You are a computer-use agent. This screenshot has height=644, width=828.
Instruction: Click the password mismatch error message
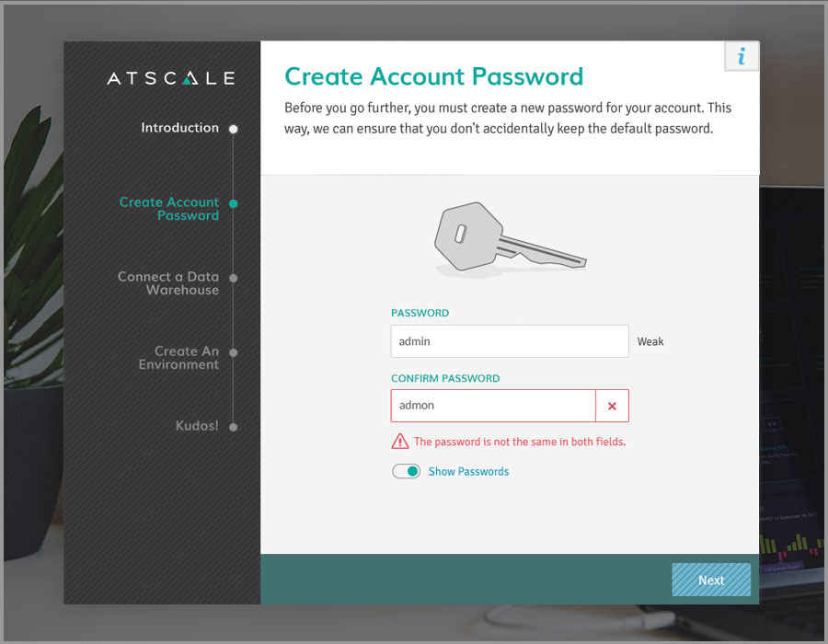(520, 442)
